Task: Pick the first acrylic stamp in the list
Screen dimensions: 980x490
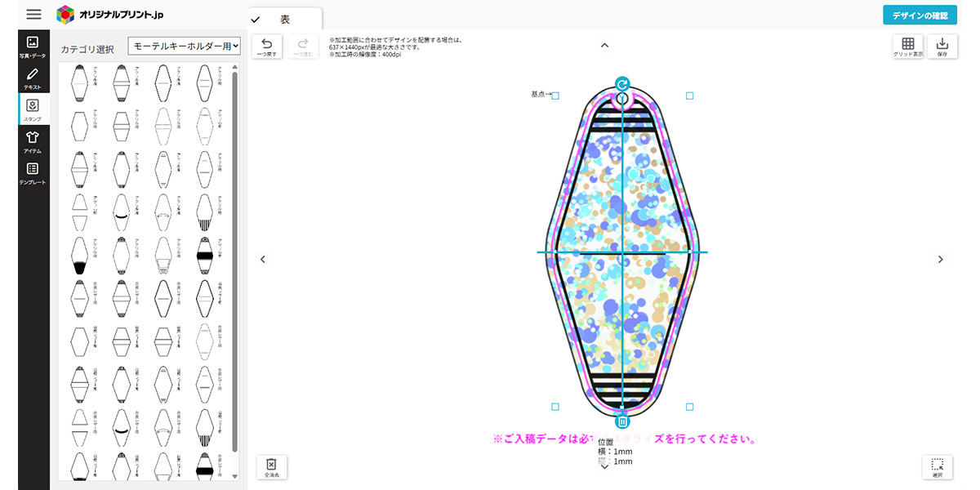Action: (x=79, y=85)
